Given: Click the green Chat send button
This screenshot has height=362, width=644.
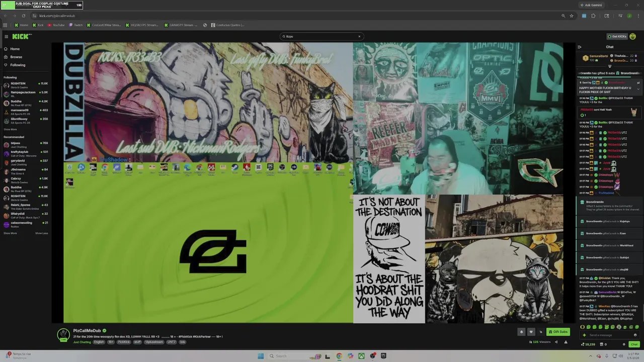Looking at the screenshot, I should point(634,344).
